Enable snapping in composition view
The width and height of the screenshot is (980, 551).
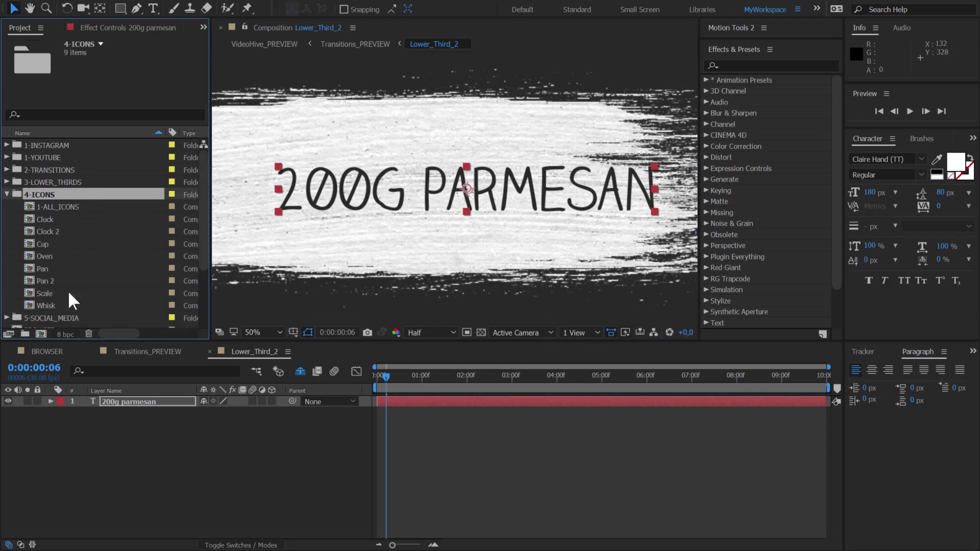coord(342,9)
